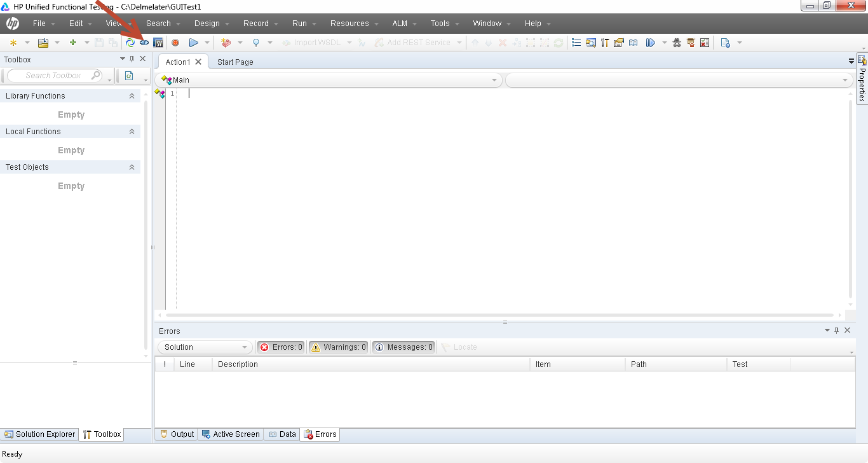
Task: Click inside the Search Toolbox field
Action: coord(54,75)
